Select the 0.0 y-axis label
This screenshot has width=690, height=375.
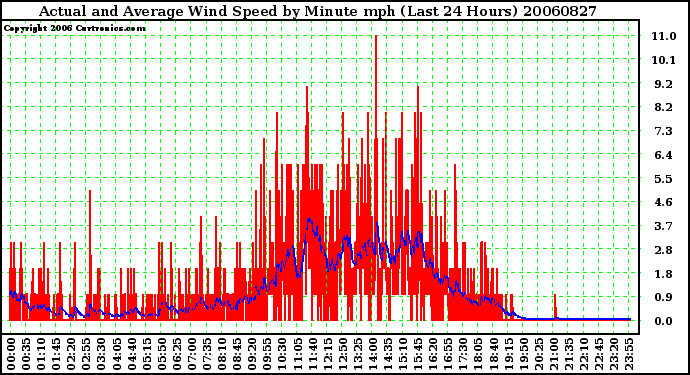pyautogui.click(x=664, y=321)
